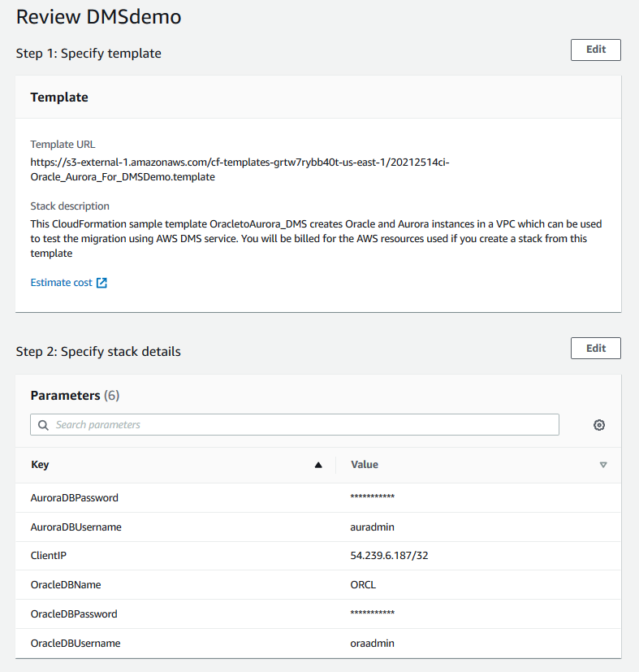Click the Search parameters input field

click(244, 424)
